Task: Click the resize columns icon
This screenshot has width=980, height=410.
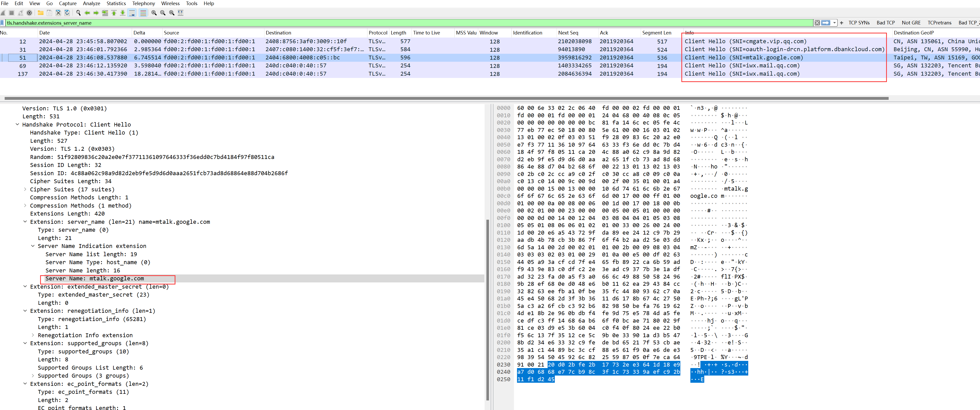Action: (181, 13)
